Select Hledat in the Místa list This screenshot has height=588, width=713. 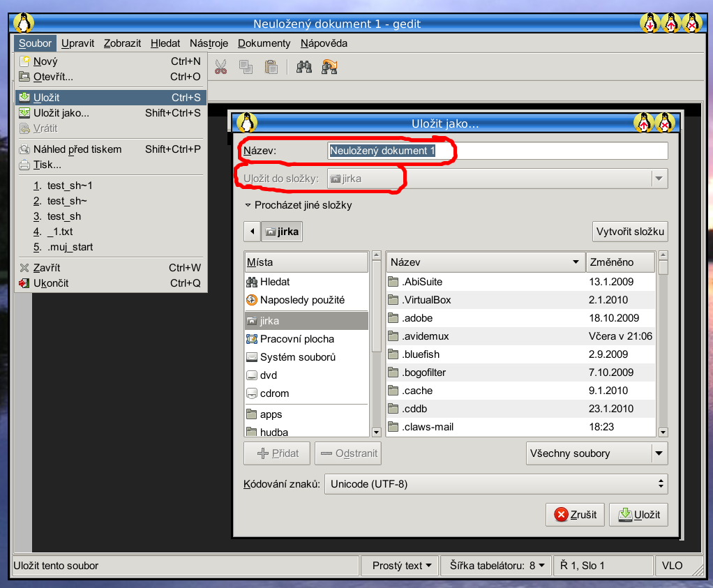[x=275, y=282]
